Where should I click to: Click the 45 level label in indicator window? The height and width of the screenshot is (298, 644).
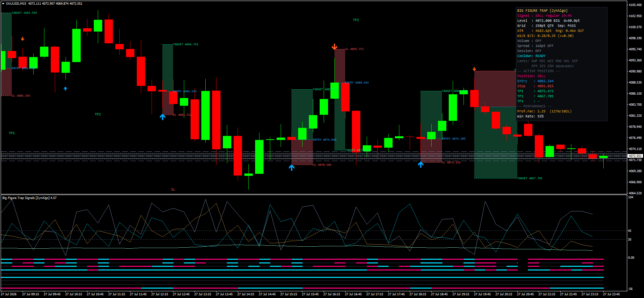(630, 231)
